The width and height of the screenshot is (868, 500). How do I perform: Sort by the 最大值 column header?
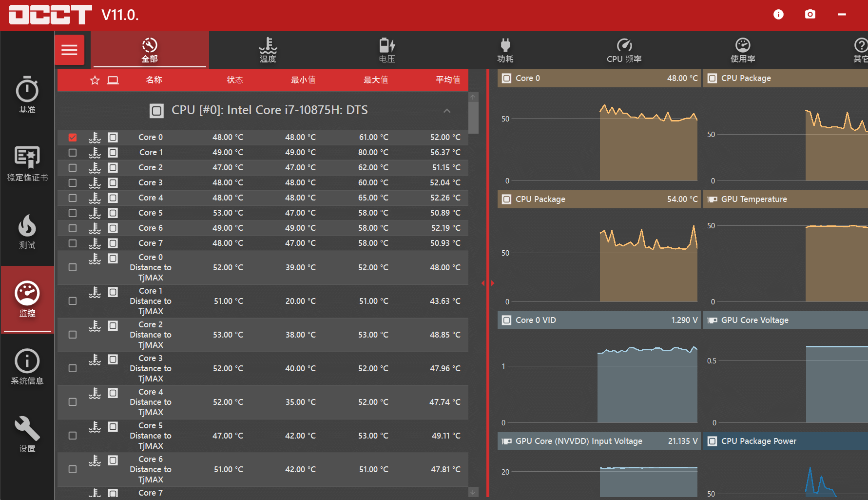(376, 80)
